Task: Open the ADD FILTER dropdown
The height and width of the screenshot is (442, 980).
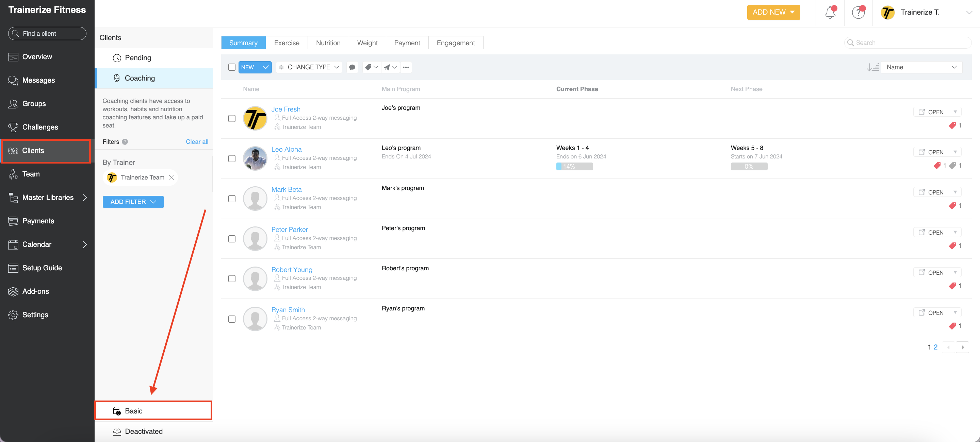Action: [x=133, y=202]
